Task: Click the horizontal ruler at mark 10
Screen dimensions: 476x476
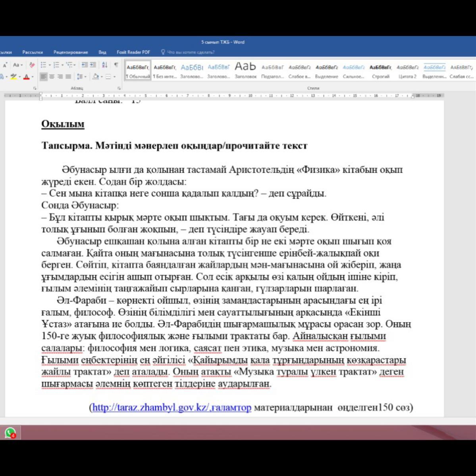Action: click(x=250, y=96)
